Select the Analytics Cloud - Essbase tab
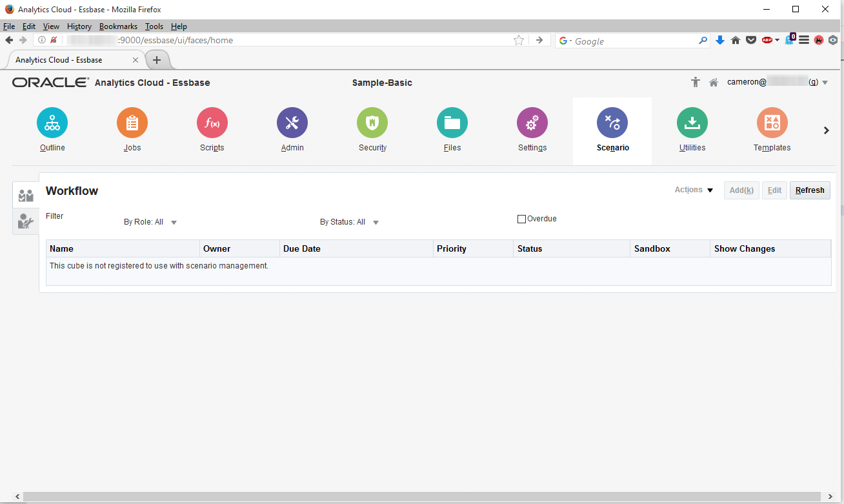Viewport: 844px width, 504px height. 75,59
